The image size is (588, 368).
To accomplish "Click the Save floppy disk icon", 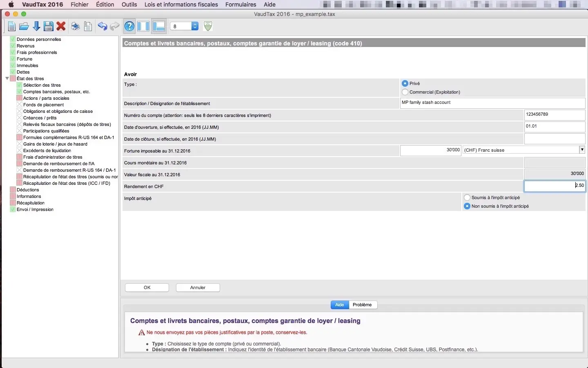I will [49, 27].
